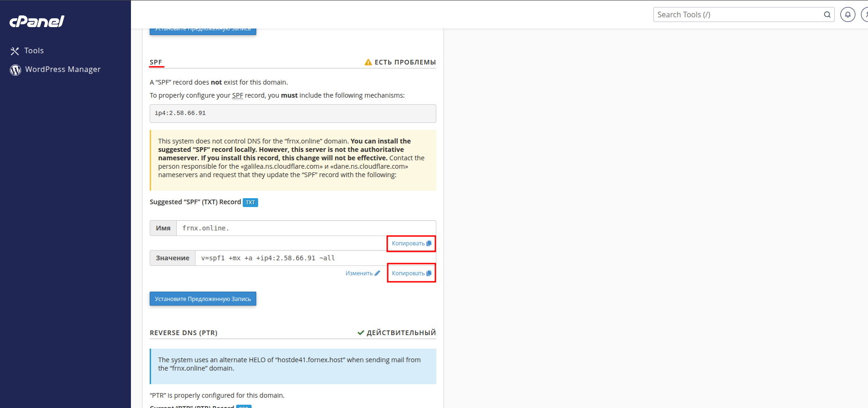Open the user account menu icon

(x=865, y=14)
